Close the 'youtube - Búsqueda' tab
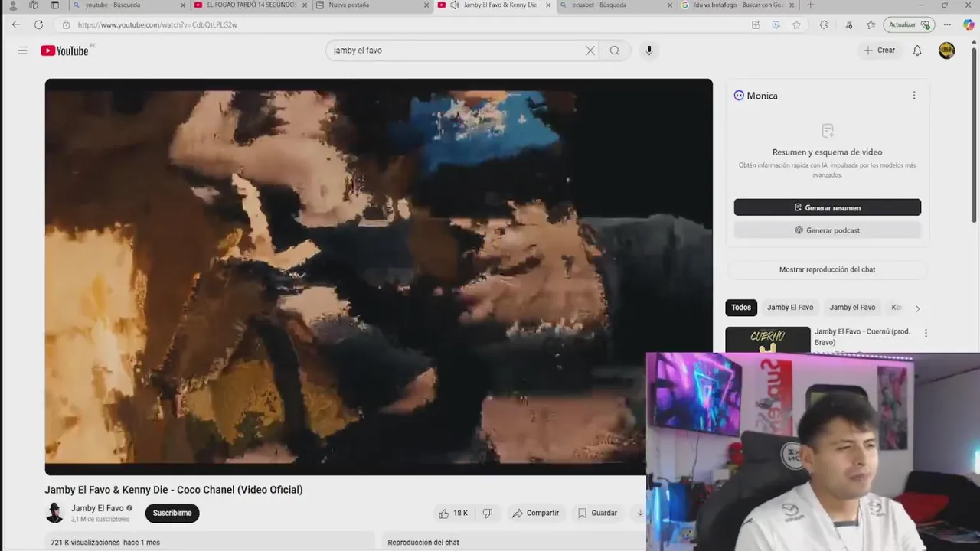 pyautogui.click(x=183, y=5)
